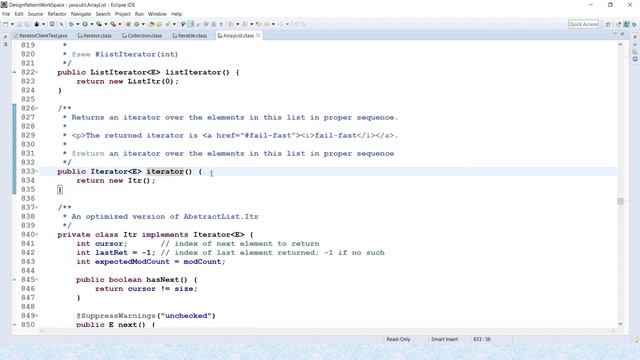The width and height of the screenshot is (640, 360).
Task: Click the horizontal scrollbar right arrow
Action: click(614, 331)
